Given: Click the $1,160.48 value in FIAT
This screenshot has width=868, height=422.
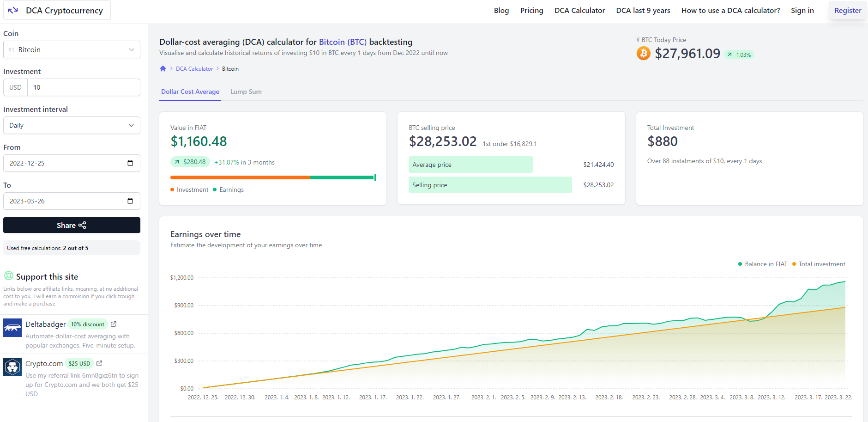Looking at the screenshot, I should 199,141.
